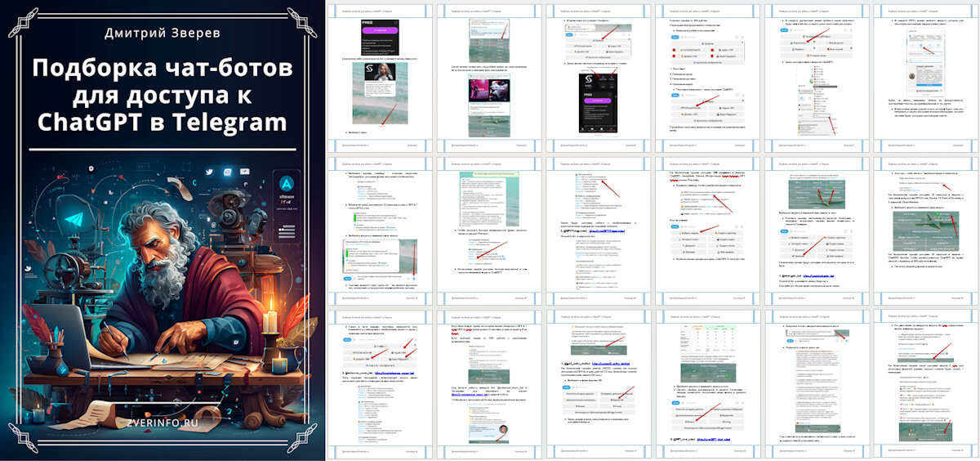
Task: Select the last thumbnail in middle row
Action: click(x=924, y=230)
